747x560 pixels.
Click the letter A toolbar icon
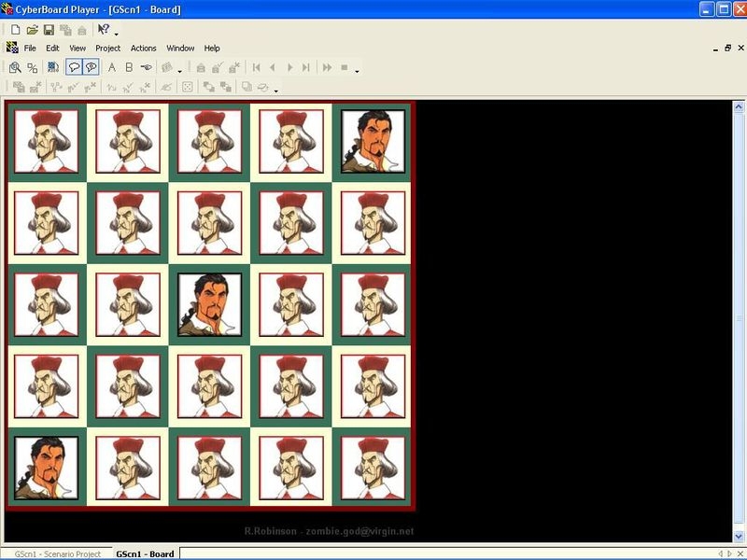coord(112,67)
